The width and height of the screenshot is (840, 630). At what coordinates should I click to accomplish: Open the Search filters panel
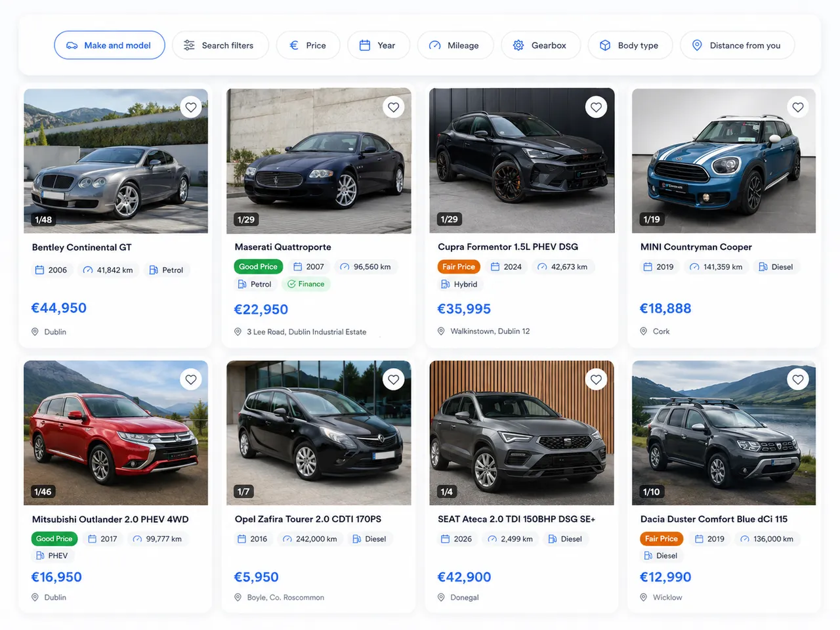coord(220,45)
